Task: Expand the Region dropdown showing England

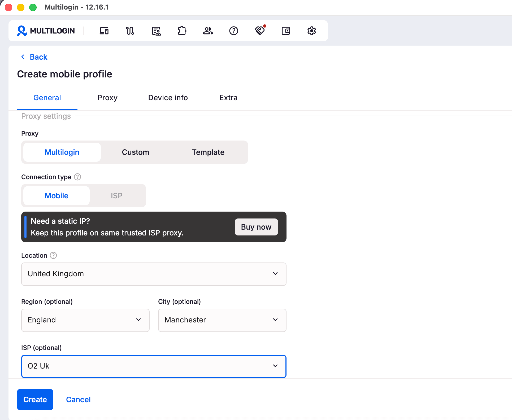Action: (85, 320)
